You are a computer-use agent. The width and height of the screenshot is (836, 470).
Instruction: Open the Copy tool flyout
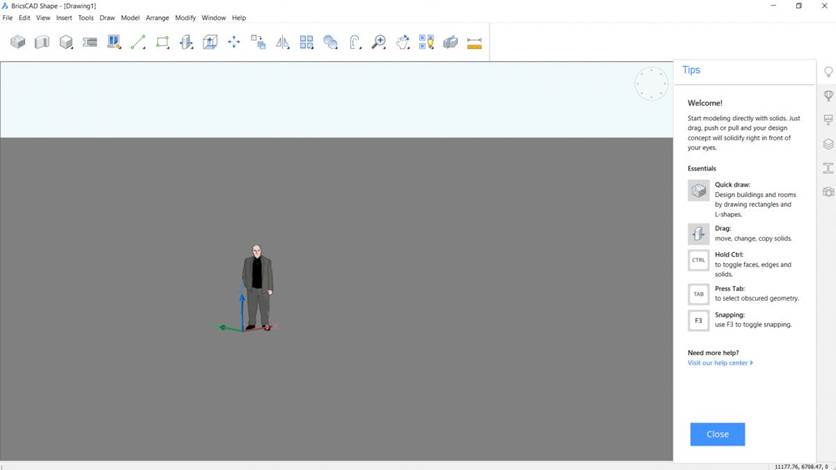[258, 42]
